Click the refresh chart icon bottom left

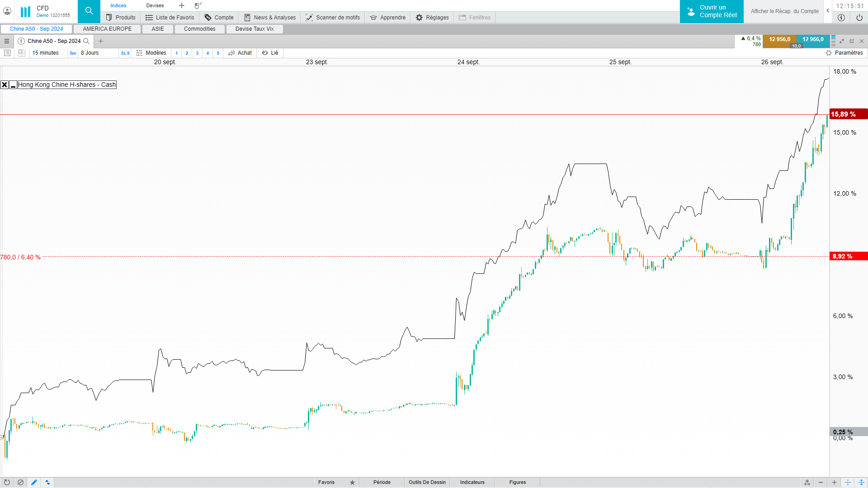click(x=7, y=482)
